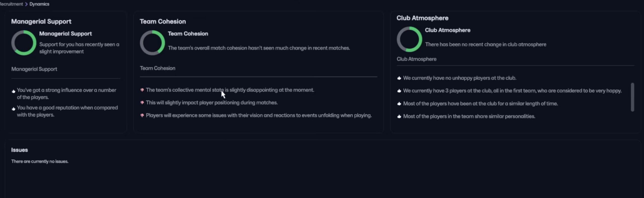Click the thumbs-down icon on vision and reactions line
The width and height of the screenshot is (644, 198).
pyautogui.click(x=142, y=115)
